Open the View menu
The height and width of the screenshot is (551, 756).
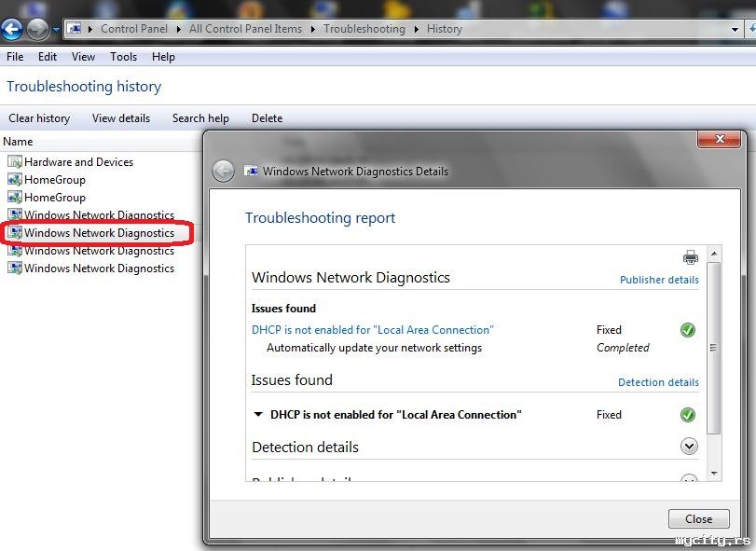click(x=83, y=57)
